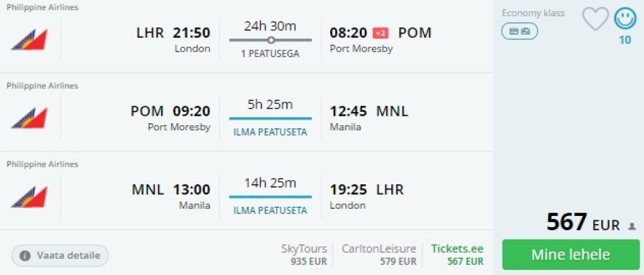Click the 14h 25m ILMA PEATUSETA duration
Image resolution: width=644 pixels, height=275 pixels.
point(270,196)
